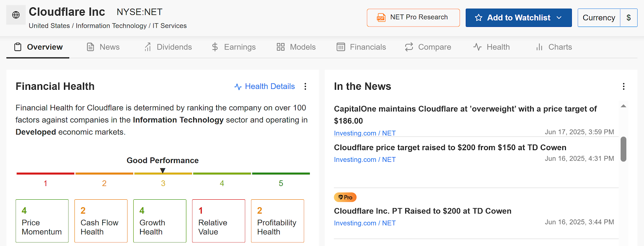Click the Good Performance marker on the scale
The image size is (644, 246).
pyautogui.click(x=163, y=171)
